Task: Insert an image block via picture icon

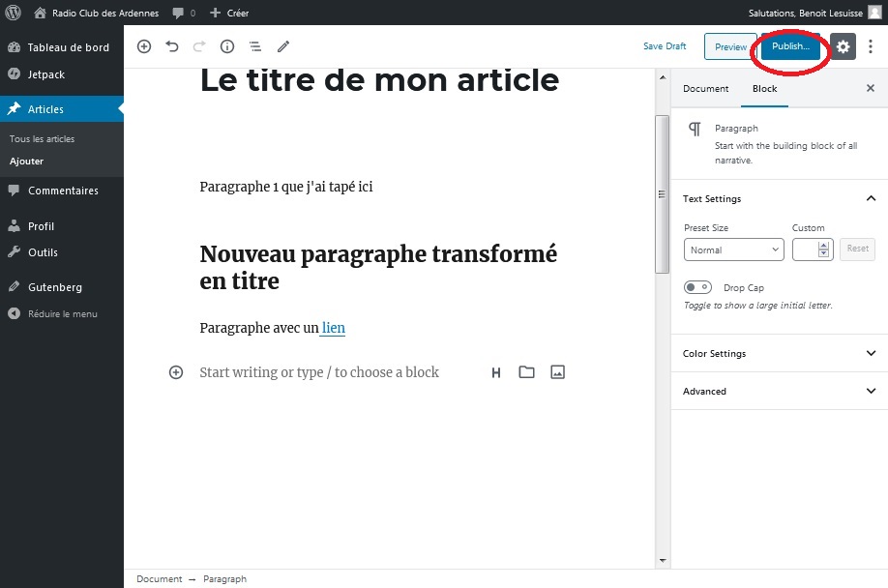Action: point(557,372)
